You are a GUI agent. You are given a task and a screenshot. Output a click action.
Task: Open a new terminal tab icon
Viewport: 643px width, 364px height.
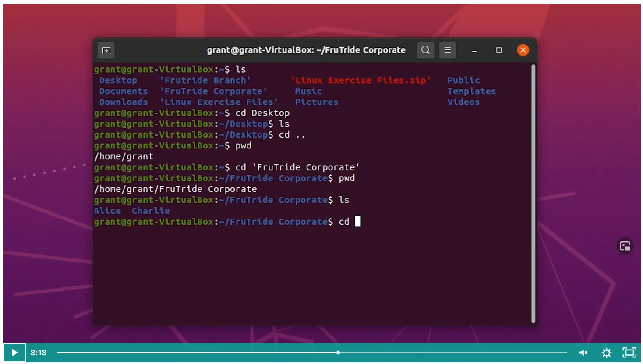(106, 50)
